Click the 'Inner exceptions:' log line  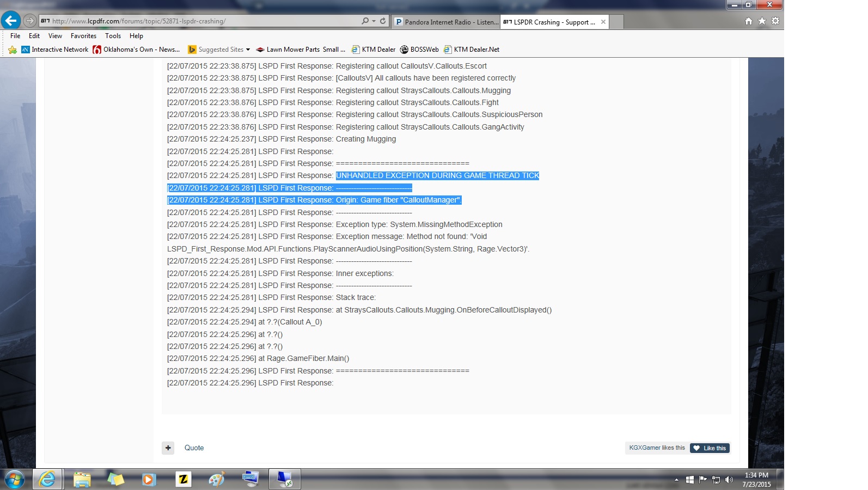pos(280,273)
